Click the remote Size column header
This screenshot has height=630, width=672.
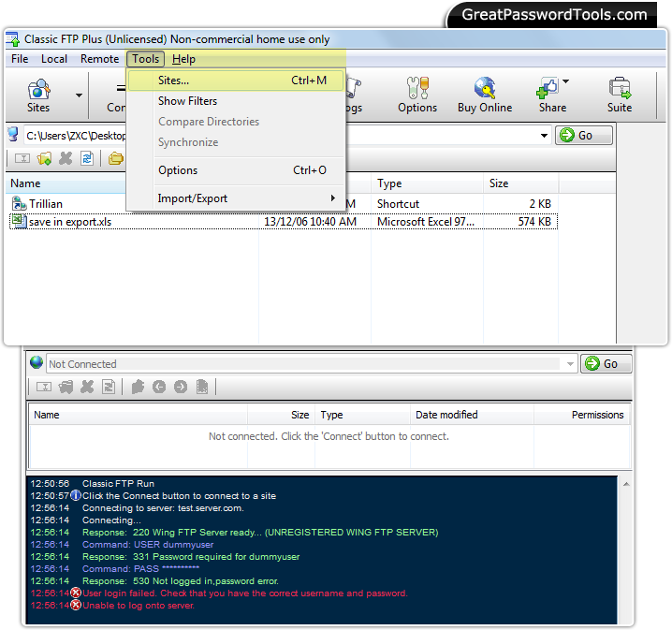(x=281, y=415)
